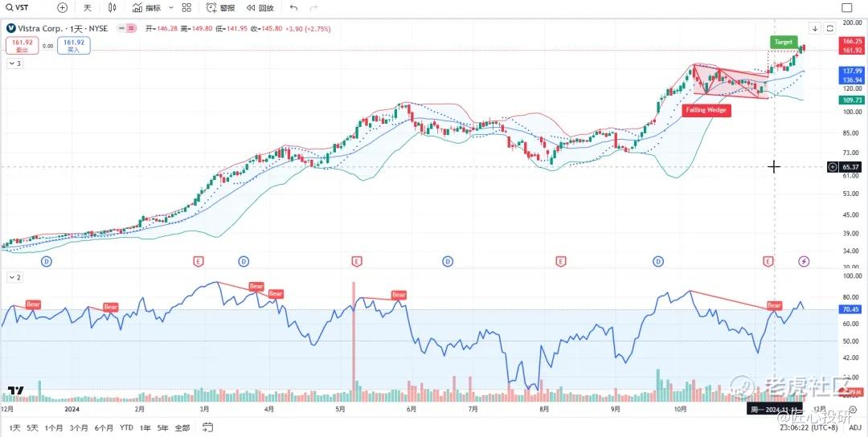The image size is (868, 437).
Task: Toggle ADJ adjusted data
Action: tap(854, 427)
